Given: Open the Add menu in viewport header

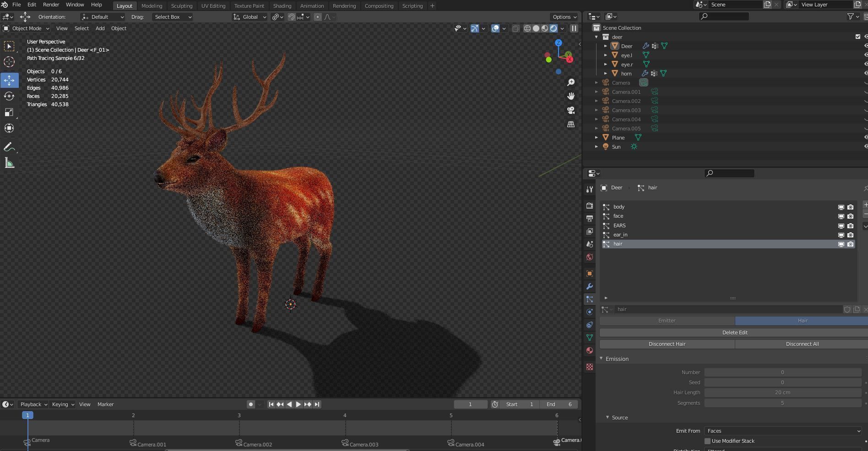Looking at the screenshot, I should click(x=100, y=28).
